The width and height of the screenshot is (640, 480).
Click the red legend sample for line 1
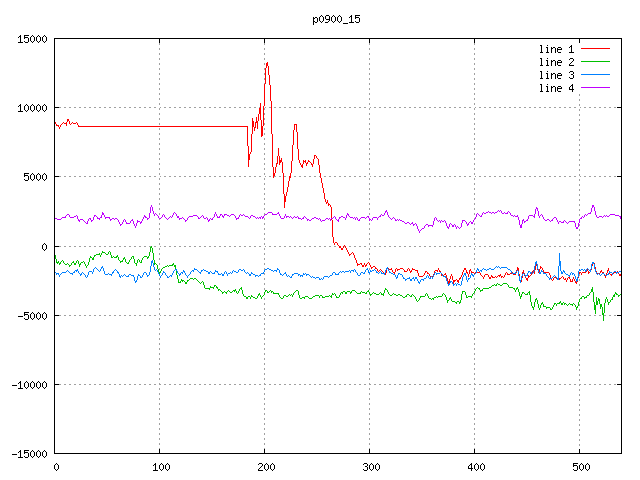click(596, 49)
